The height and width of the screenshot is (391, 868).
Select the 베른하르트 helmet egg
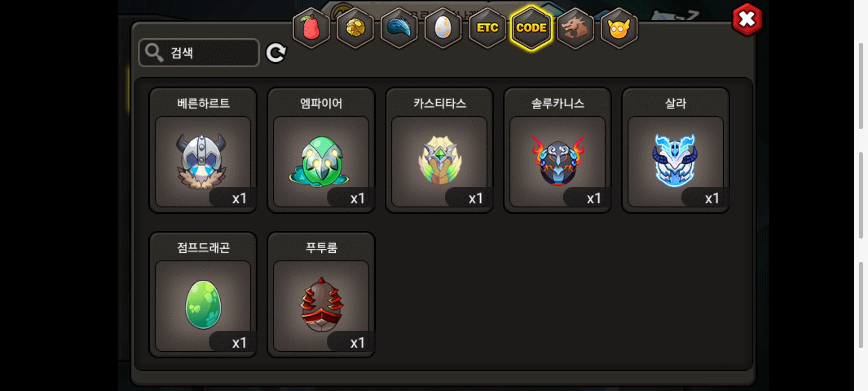click(203, 150)
